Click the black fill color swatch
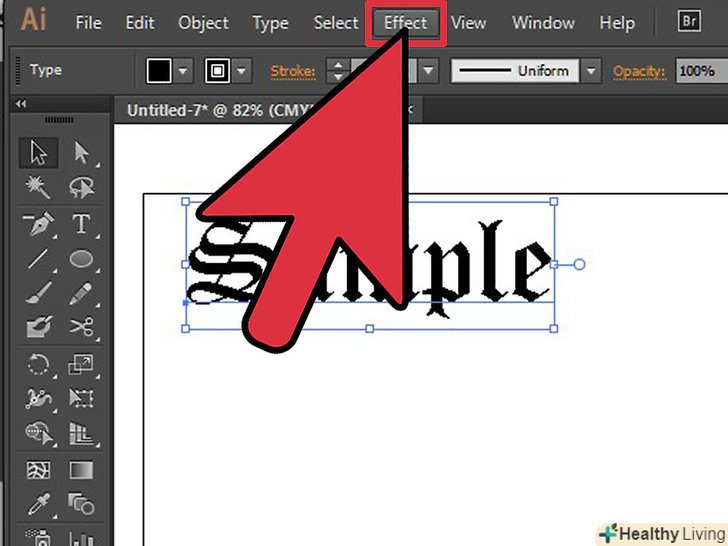Screen dimensions: 728x546 tap(159, 71)
